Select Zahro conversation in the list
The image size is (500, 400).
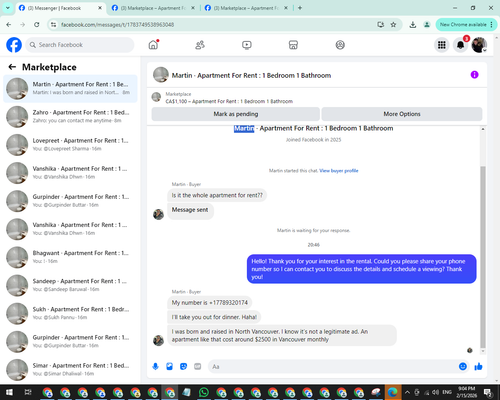point(70,117)
